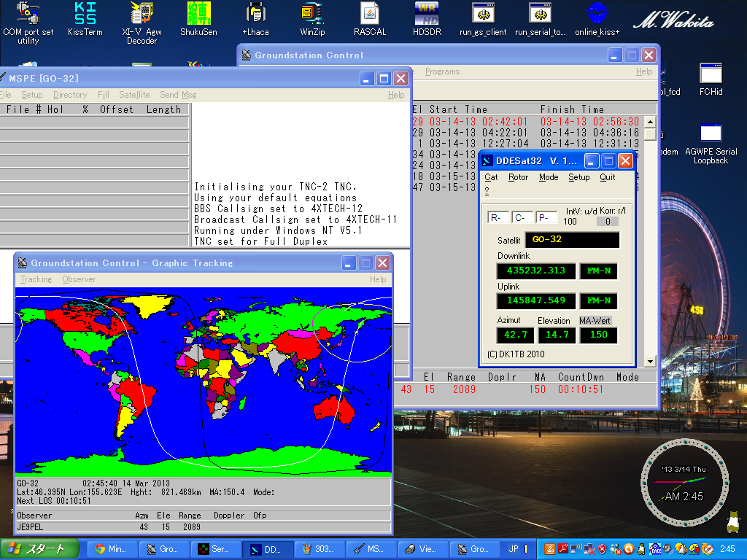Open the Directory menu in MSPE
The image size is (747, 560).
(70, 95)
